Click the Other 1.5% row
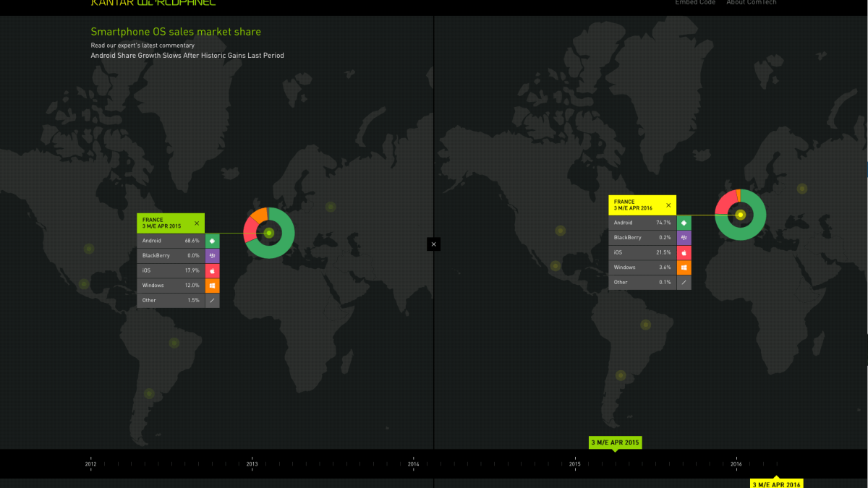This screenshot has width=868, height=488. pos(178,300)
